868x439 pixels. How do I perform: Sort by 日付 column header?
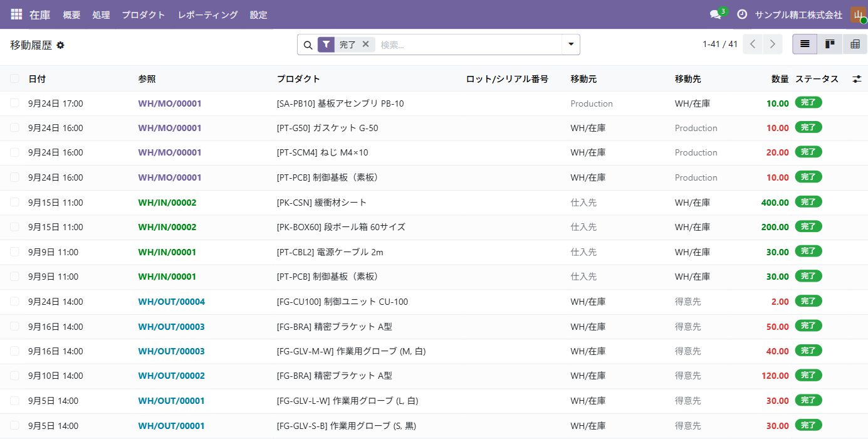pyautogui.click(x=37, y=79)
